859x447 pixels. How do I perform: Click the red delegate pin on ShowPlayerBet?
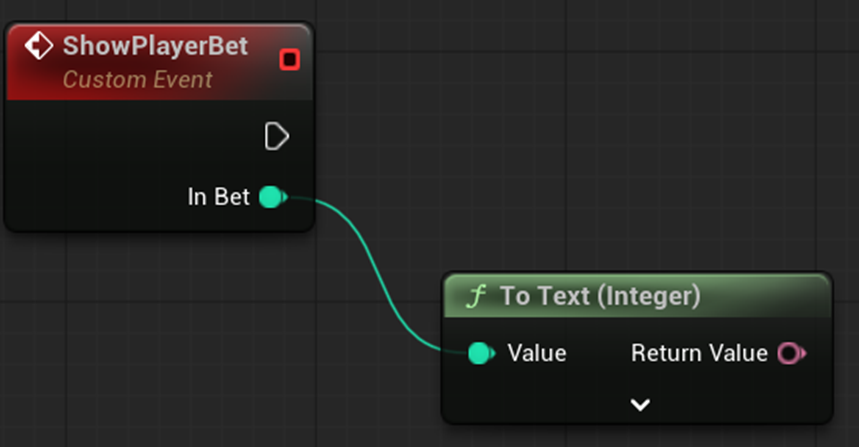(x=290, y=60)
